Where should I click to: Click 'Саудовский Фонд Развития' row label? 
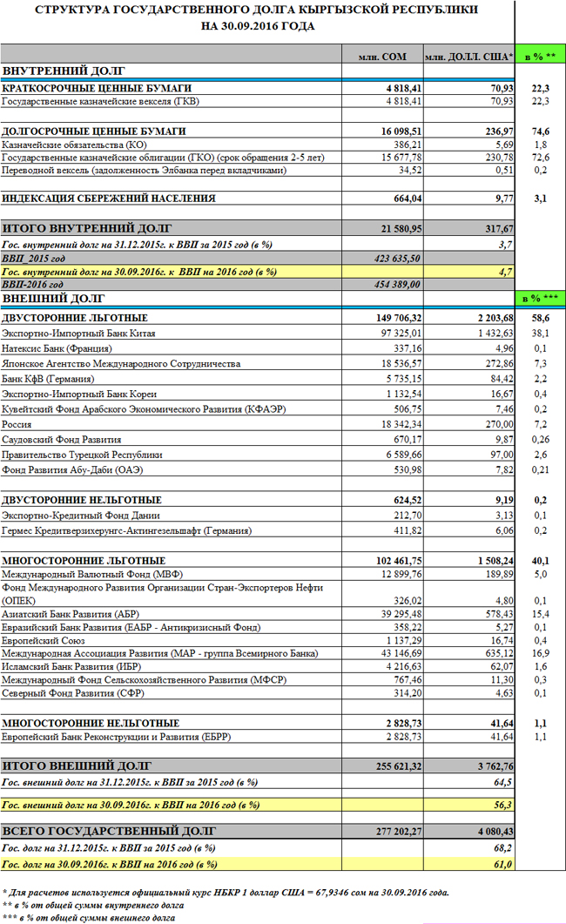61,440
